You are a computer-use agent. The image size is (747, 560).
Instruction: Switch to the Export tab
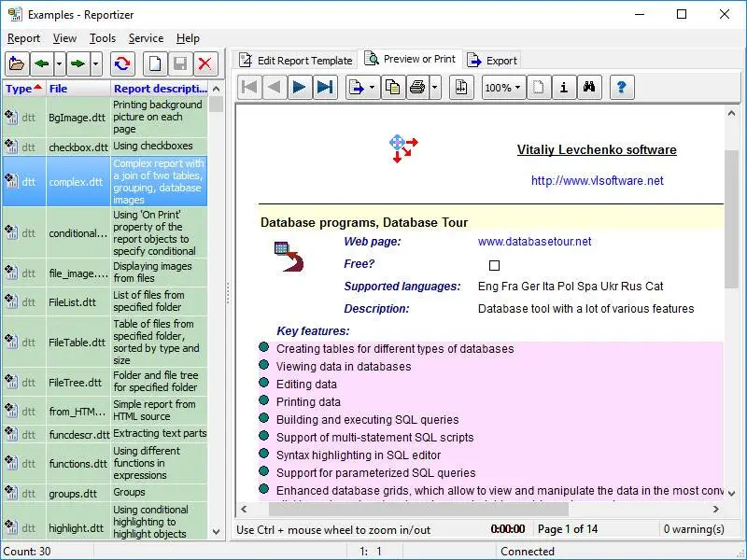point(492,61)
